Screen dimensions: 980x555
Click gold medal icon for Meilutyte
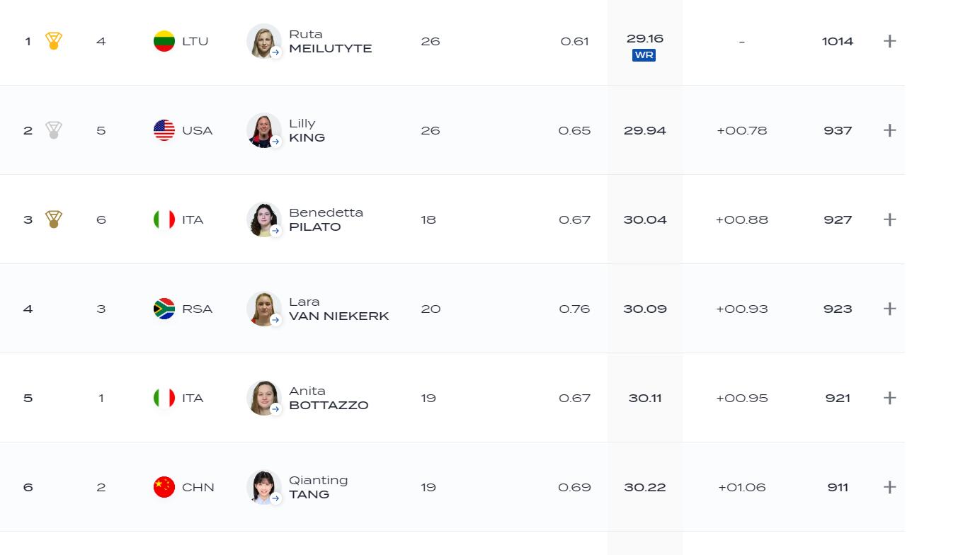[x=54, y=41]
